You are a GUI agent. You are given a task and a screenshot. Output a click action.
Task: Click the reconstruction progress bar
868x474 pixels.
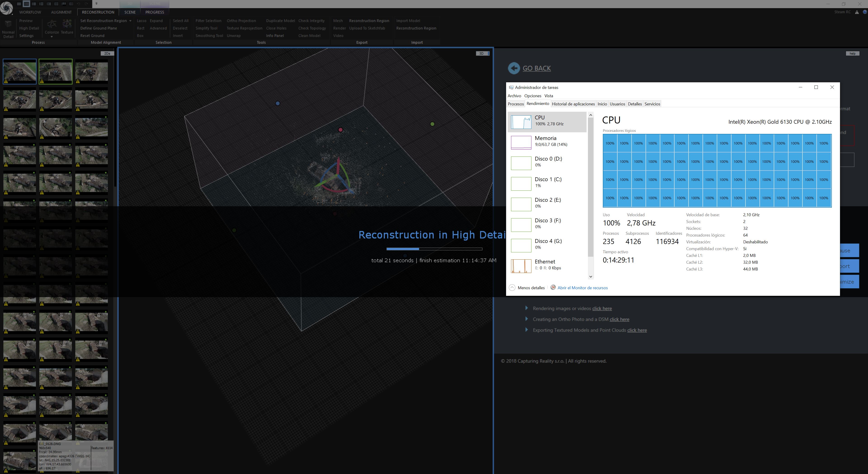pos(435,249)
